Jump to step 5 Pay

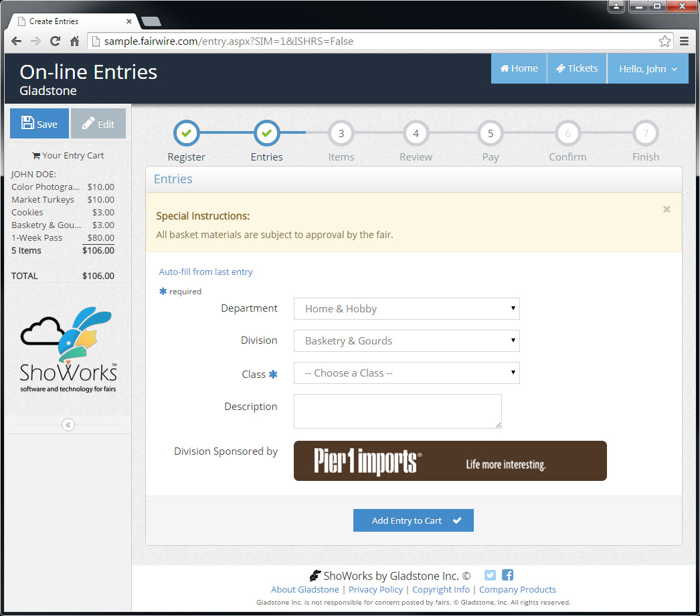[490, 133]
